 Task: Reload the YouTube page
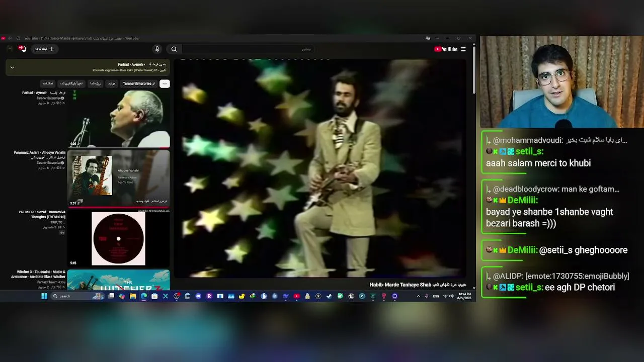[x=18, y=38]
